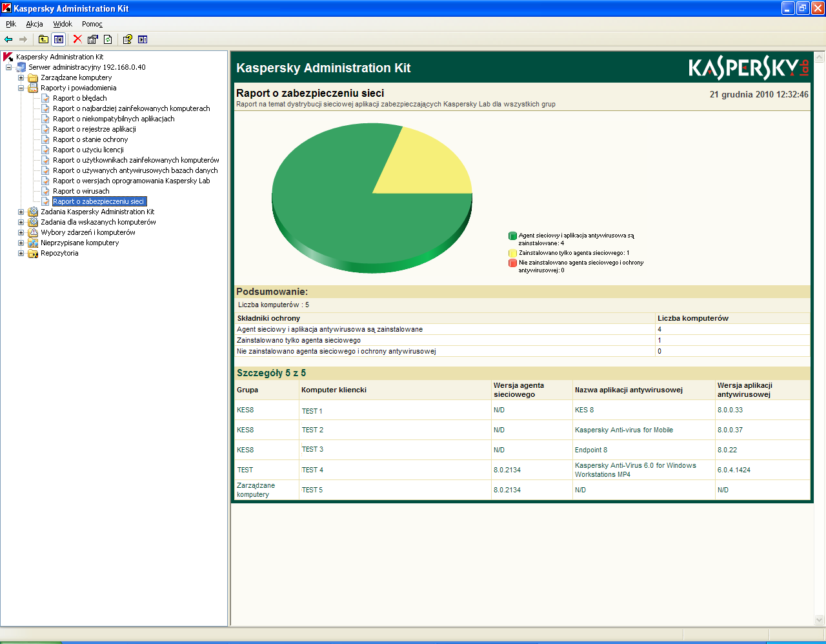Click the Raporty i powiadomienia node icon

(33, 88)
